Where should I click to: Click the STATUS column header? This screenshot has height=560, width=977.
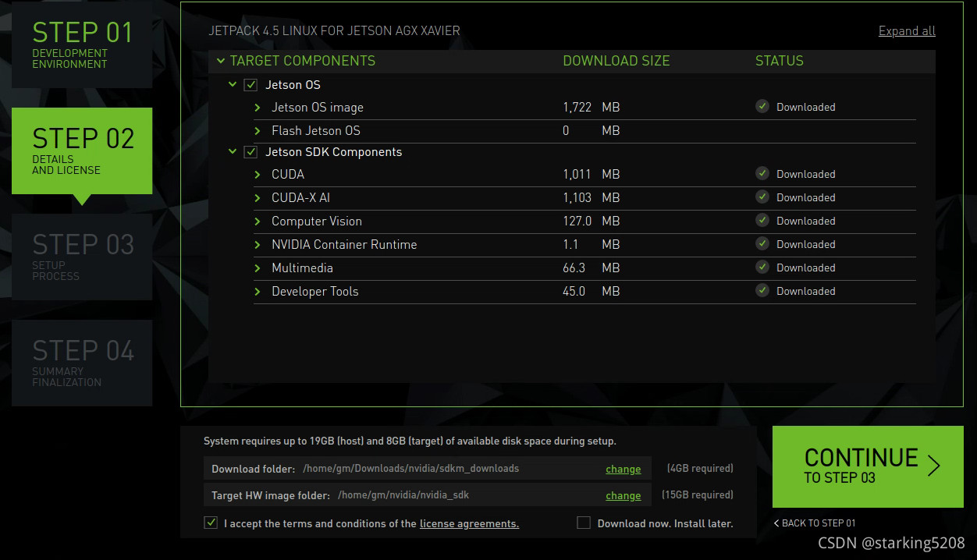780,61
